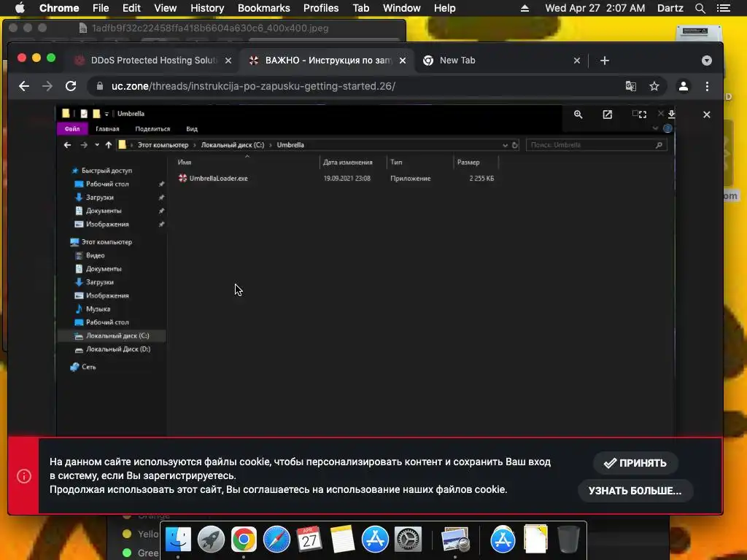Open the Profiles menu
This screenshot has width=747, height=560.
321,8
